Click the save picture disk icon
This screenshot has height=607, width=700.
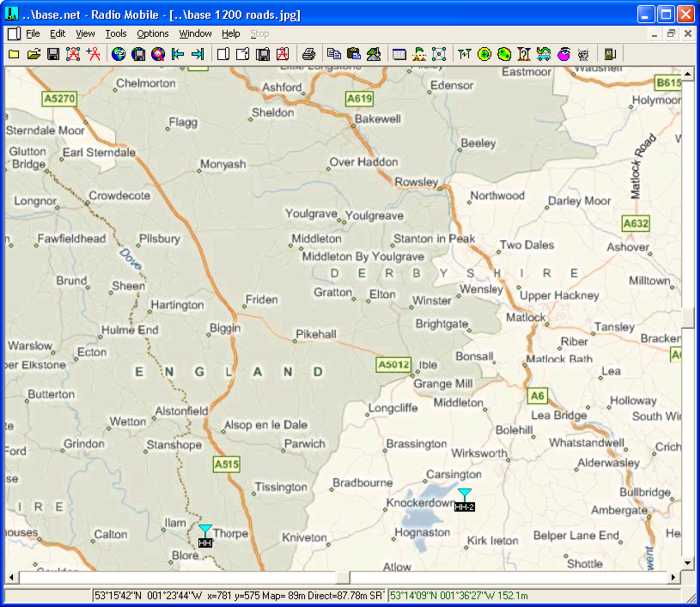click(262, 54)
